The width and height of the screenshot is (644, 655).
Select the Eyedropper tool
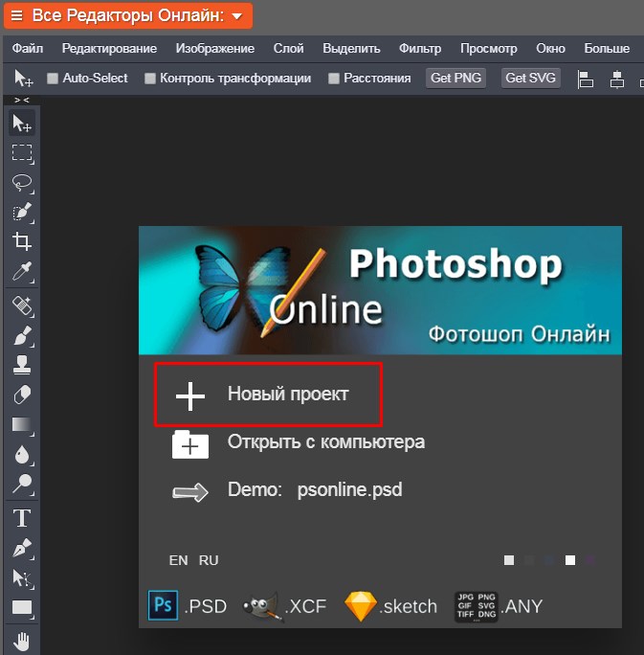pyautogui.click(x=22, y=271)
